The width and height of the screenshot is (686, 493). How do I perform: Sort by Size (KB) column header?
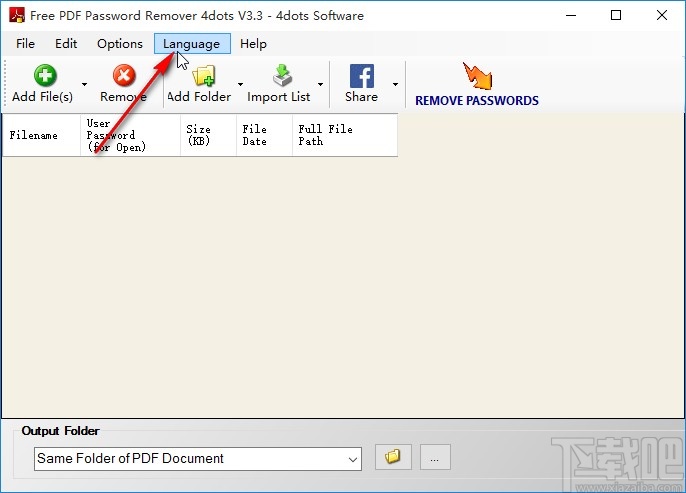[x=208, y=135]
